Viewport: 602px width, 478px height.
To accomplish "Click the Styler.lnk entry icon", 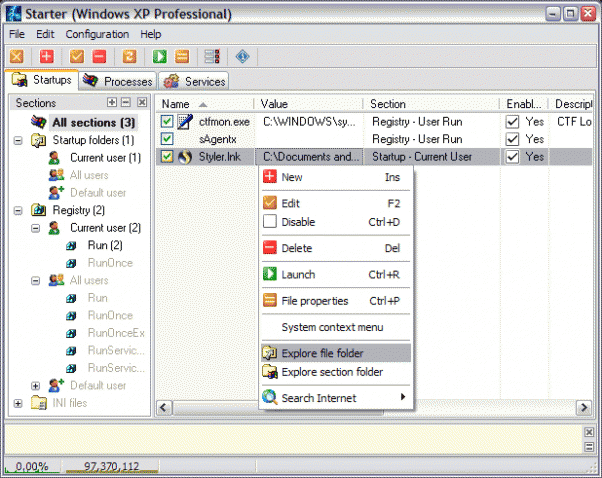I will point(185,157).
